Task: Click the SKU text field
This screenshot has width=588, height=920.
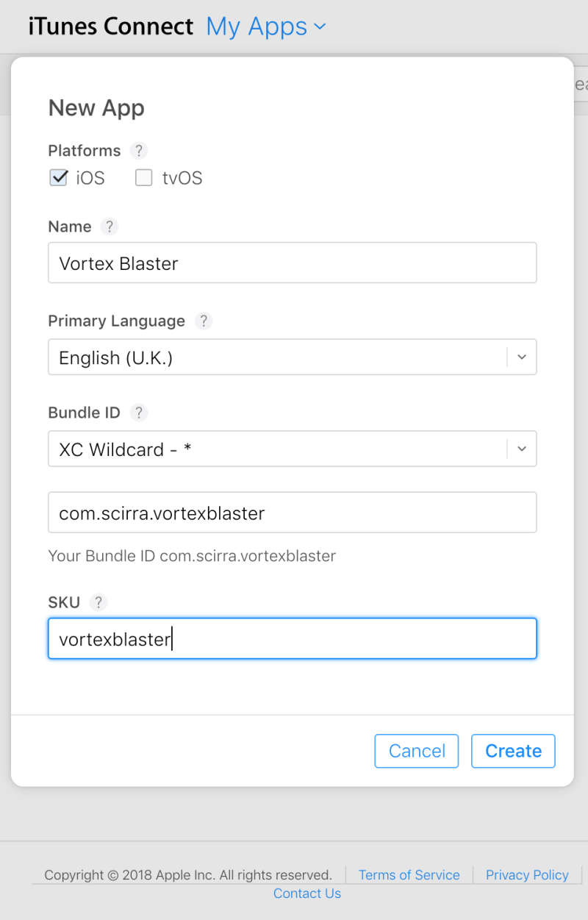Action: click(x=292, y=638)
